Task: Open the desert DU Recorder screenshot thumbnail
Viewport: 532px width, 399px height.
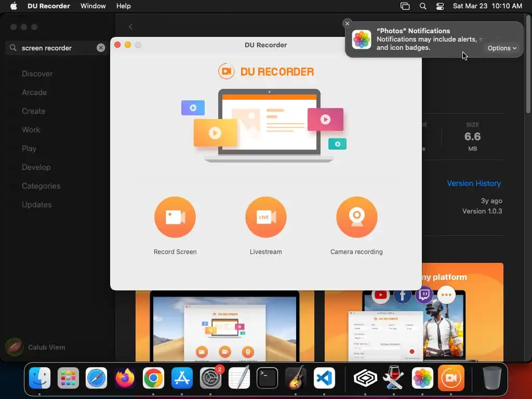Action: coord(225,326)
